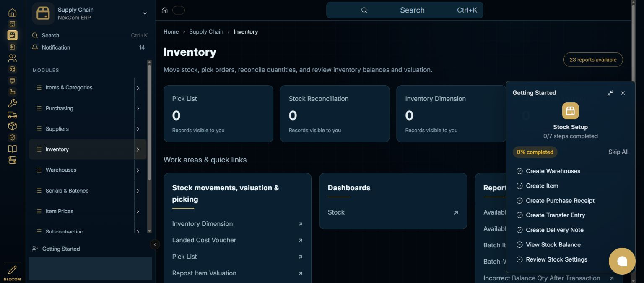Open the archive box module icon in rail

pos(12,24)
